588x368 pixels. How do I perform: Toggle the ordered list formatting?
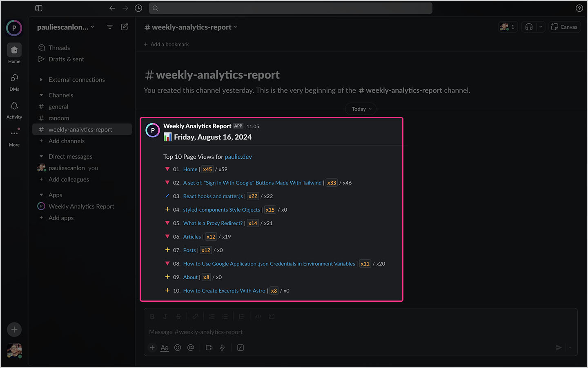(x=212, y=316)
